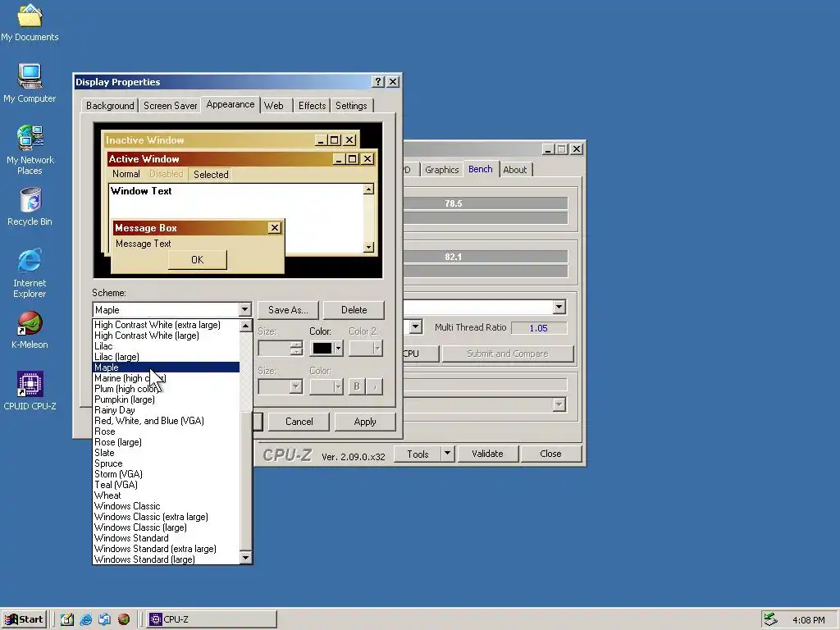
Task: Open the font Color swatch dropdown
Action: pyautogui.click(x=326, y=387)
